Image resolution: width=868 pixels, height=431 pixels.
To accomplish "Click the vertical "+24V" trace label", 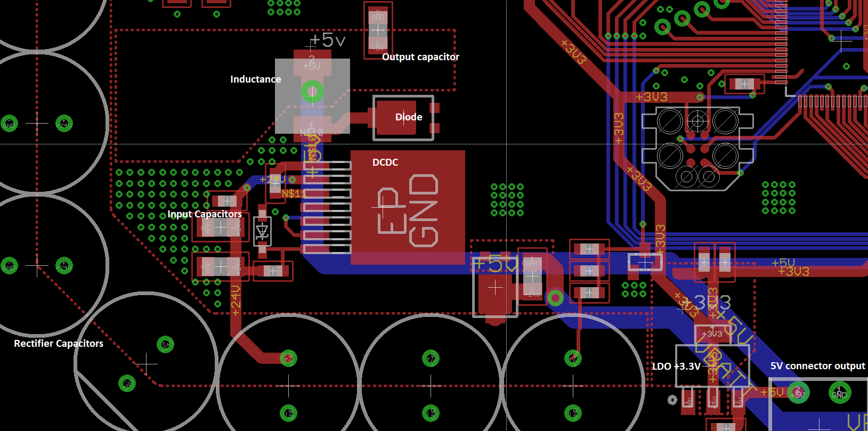I will tap(236, 301).
